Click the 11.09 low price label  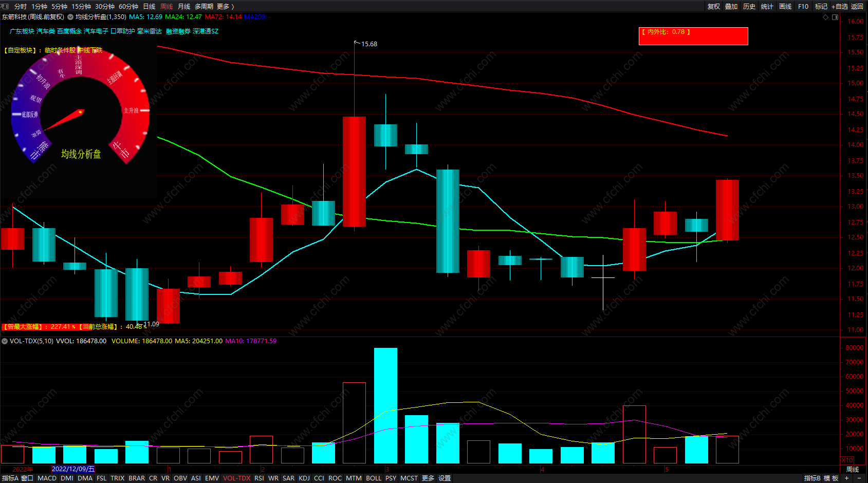pos(151,324)
